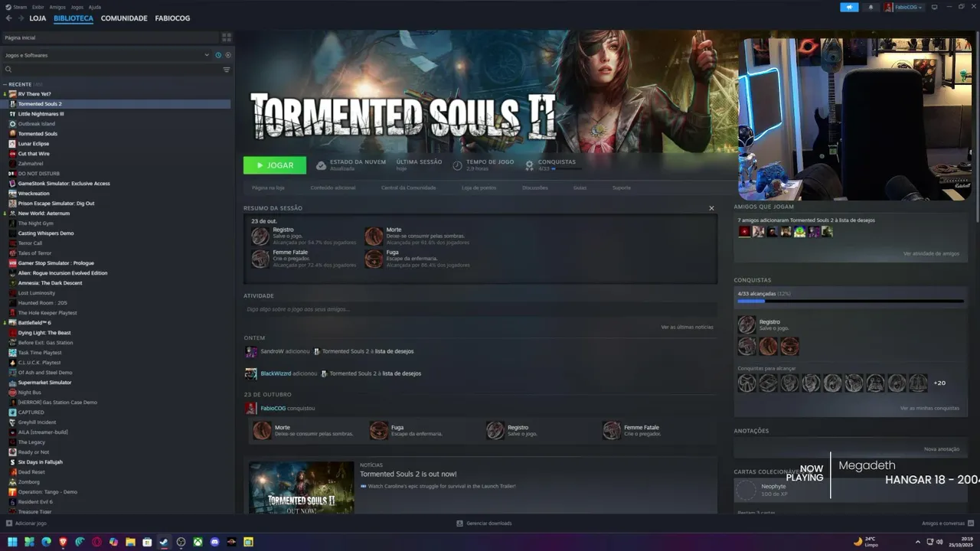
Task: Open Gerenciar downloads
Action: tap(484, 523)
